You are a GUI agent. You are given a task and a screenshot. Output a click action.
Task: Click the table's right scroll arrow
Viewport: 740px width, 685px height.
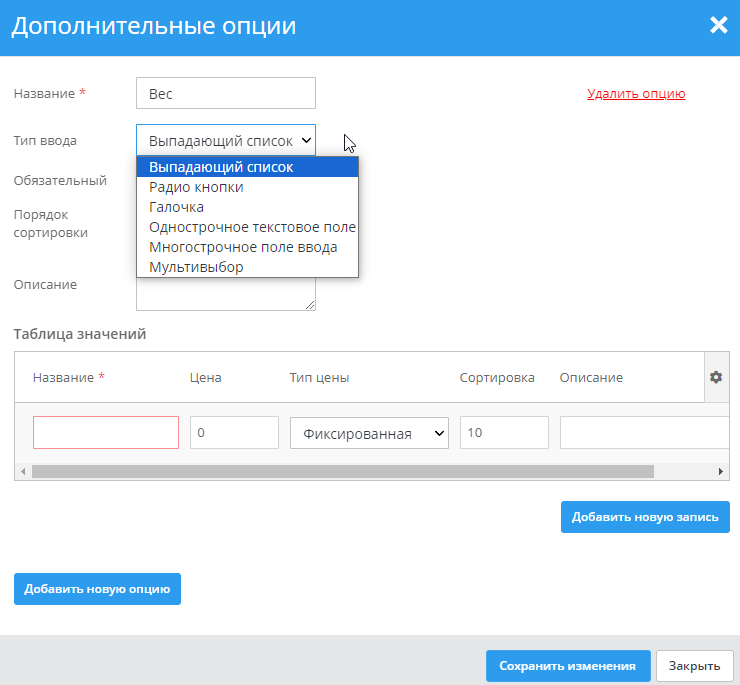[721, 471]
